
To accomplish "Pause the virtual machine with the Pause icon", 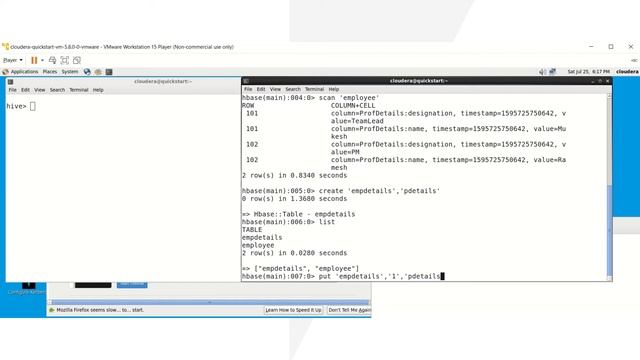I will pos(34,60).
